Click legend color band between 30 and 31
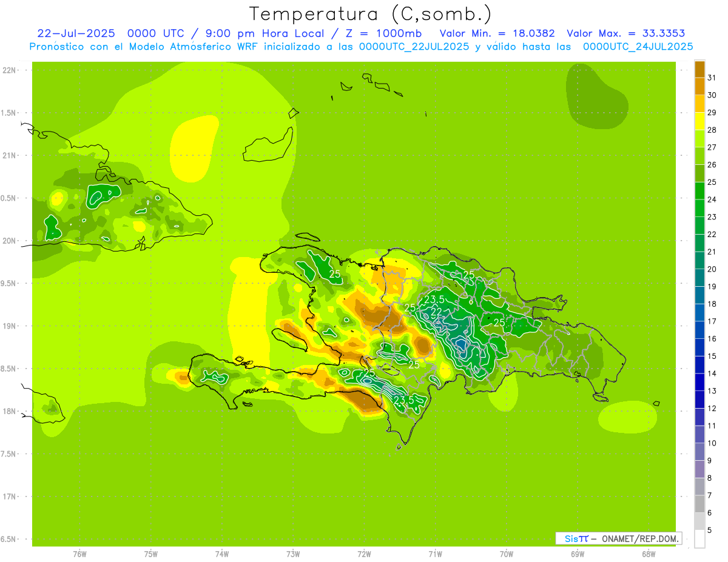Viewport: 728px width, 562px height. click(699, 87)
